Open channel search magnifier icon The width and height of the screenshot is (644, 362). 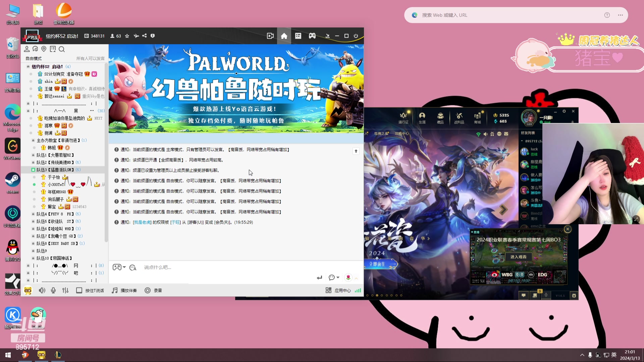click(x=62, y=49)
